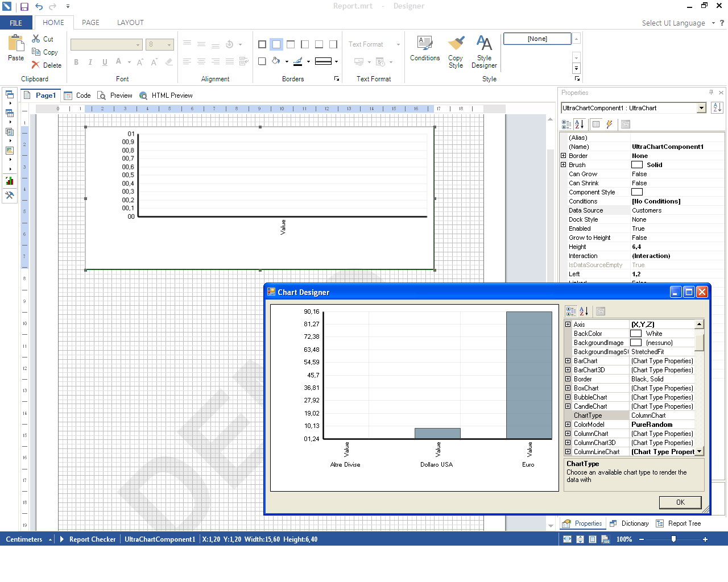Click the shadow border icon

(x=262, y=61)
